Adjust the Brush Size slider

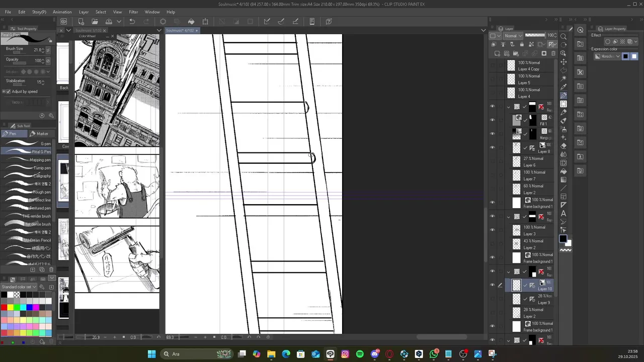[19, 53]
